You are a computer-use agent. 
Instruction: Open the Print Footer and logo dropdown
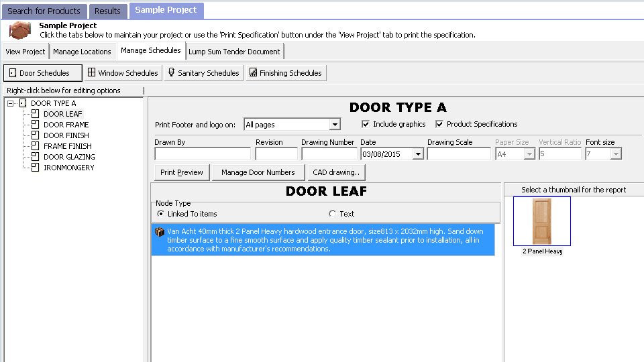(335, 125)
